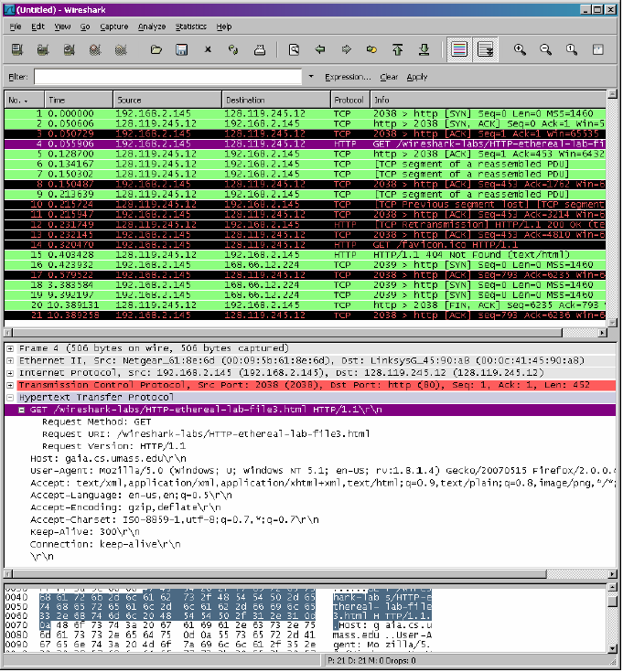The image size is (623, 672).
Task: Select the Accept-Language header line
Action: click(131, 496)
